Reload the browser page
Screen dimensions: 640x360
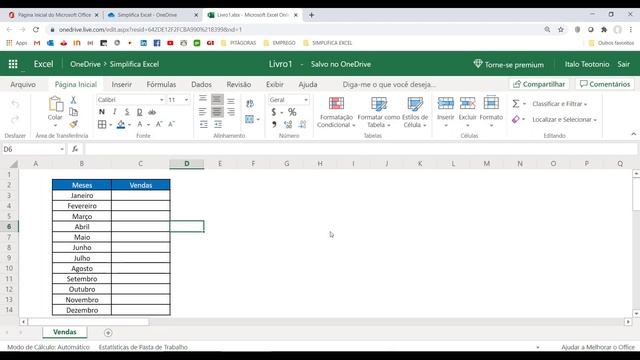36,29
